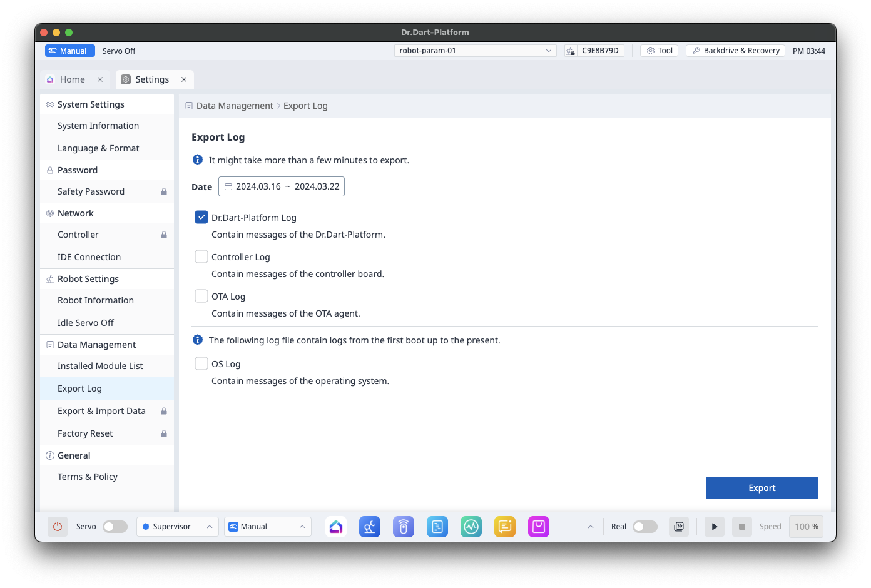Click the lock icon on Safety Password row
The image size is (871, 588).
pyautogui.click(x=164, y=191)
